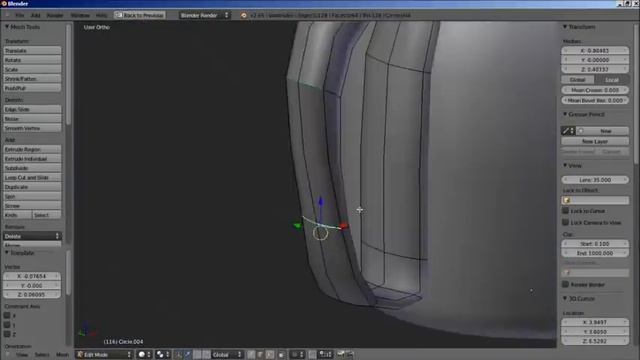Enable the scale manipulator icon

tap(207, 354)
